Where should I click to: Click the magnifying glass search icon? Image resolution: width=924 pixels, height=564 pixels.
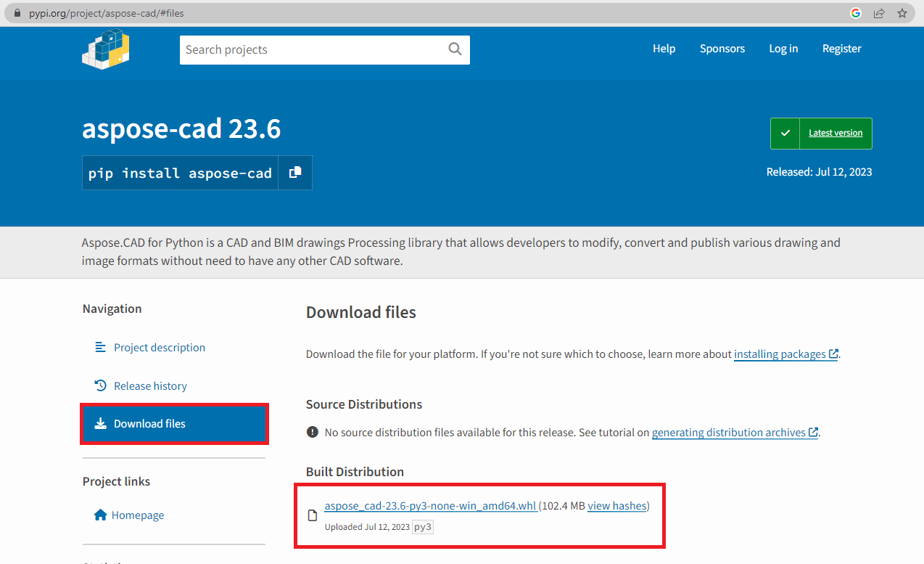click(455, 49)
